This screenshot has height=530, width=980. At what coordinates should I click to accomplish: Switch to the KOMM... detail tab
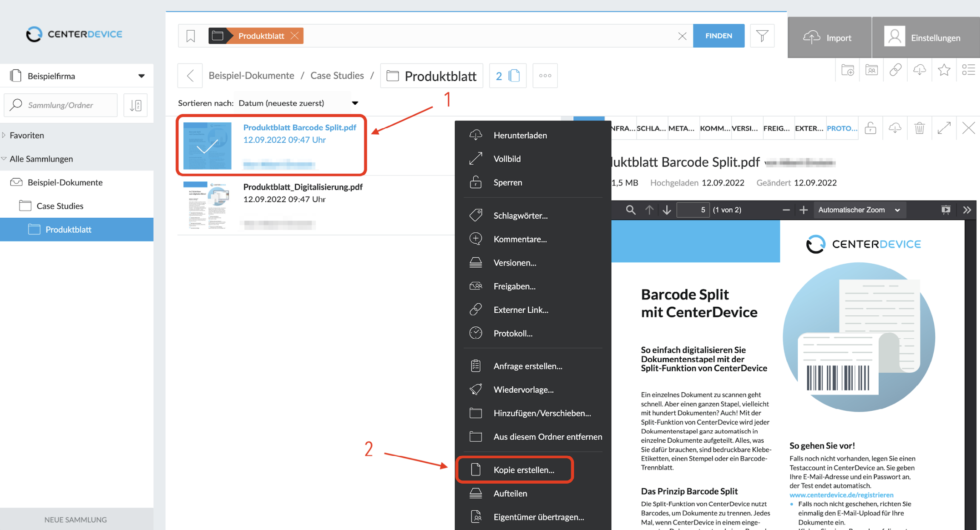tap(715, 128)
